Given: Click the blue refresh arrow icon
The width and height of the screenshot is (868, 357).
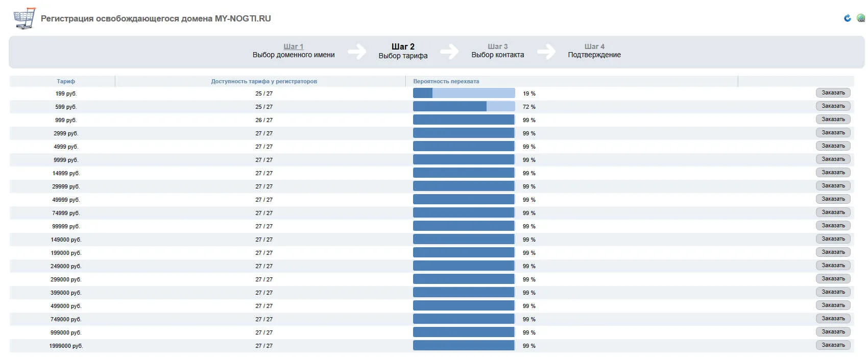Looking at the screenshot, I should (848, 18).
